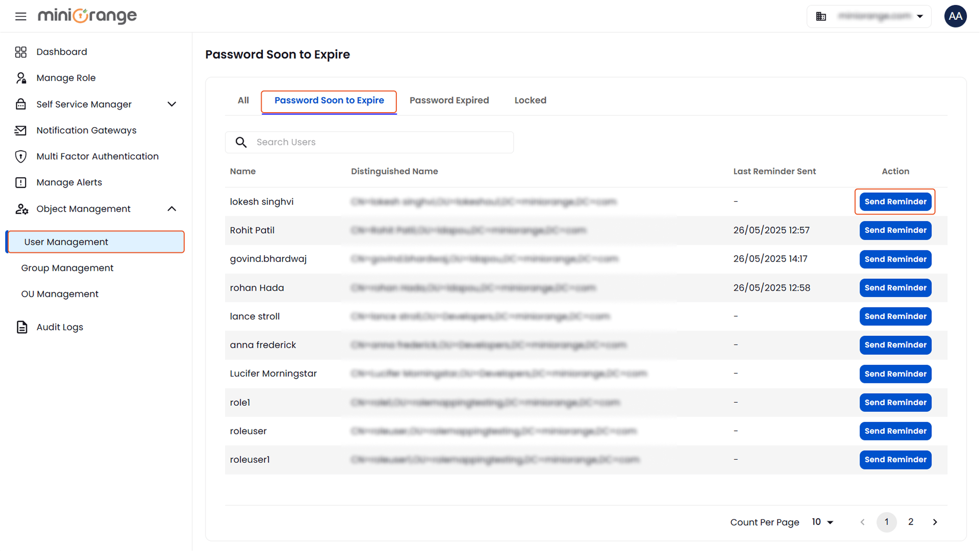The width and height of the screenshot is (980, 551).
Task: Switch to the Password Expired tab
Action: coord(449,100)
